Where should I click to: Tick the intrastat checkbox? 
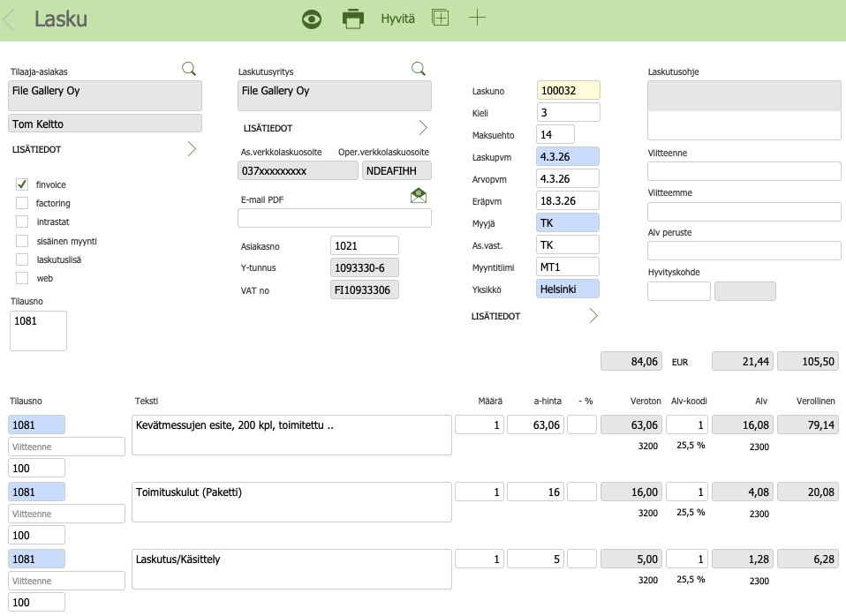(22, 222)
